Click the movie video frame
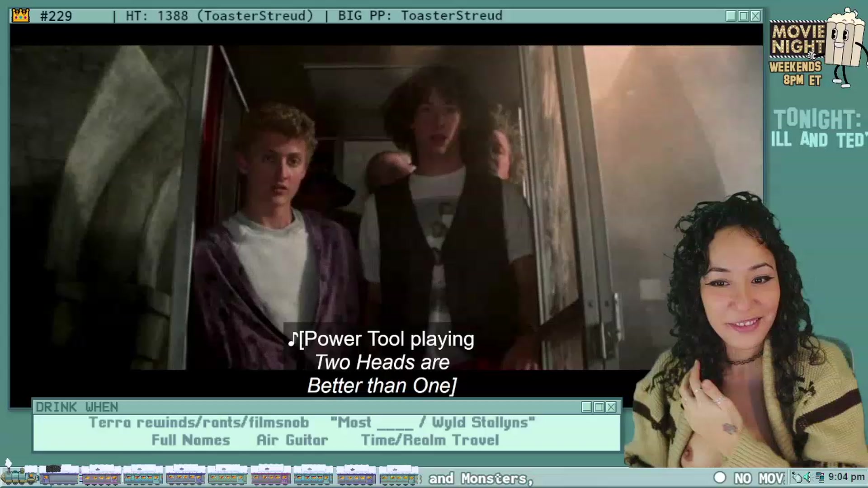868x488 pixels. [x=387, y=208]
